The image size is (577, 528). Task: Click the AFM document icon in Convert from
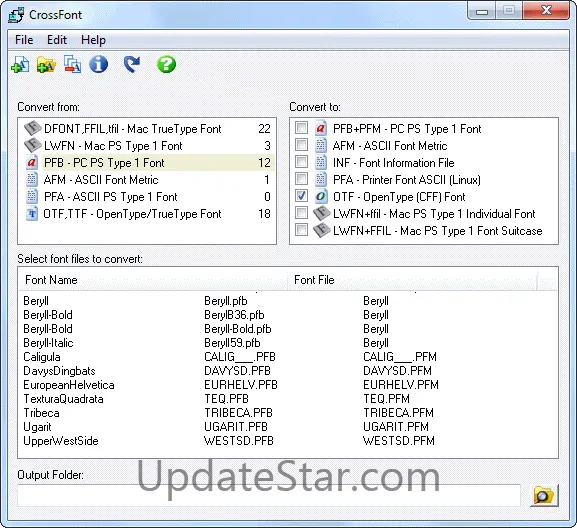pos(32,180)
